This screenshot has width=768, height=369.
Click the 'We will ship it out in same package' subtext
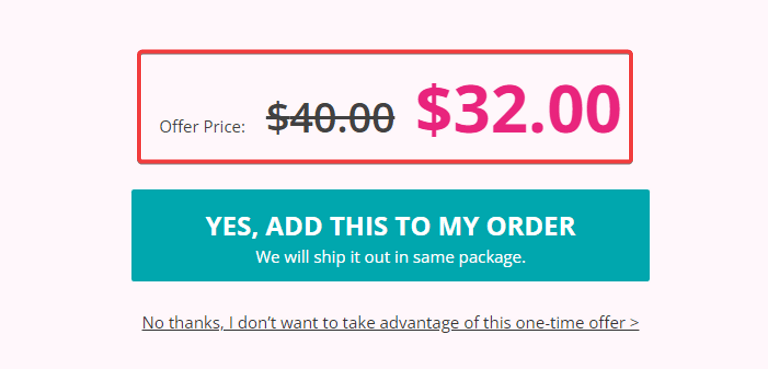coord(390,257)
